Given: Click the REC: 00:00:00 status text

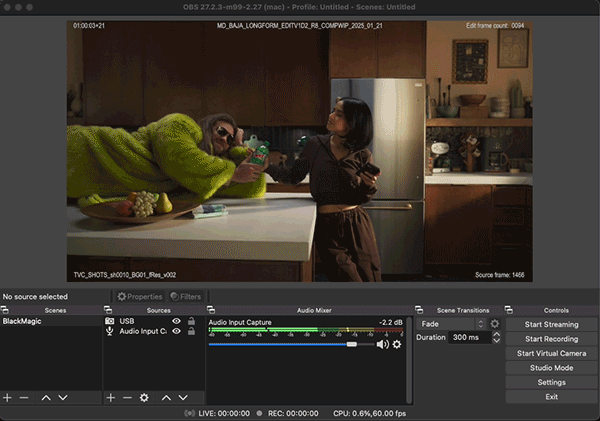Looking at the screenshot, I should click(293, 413).
